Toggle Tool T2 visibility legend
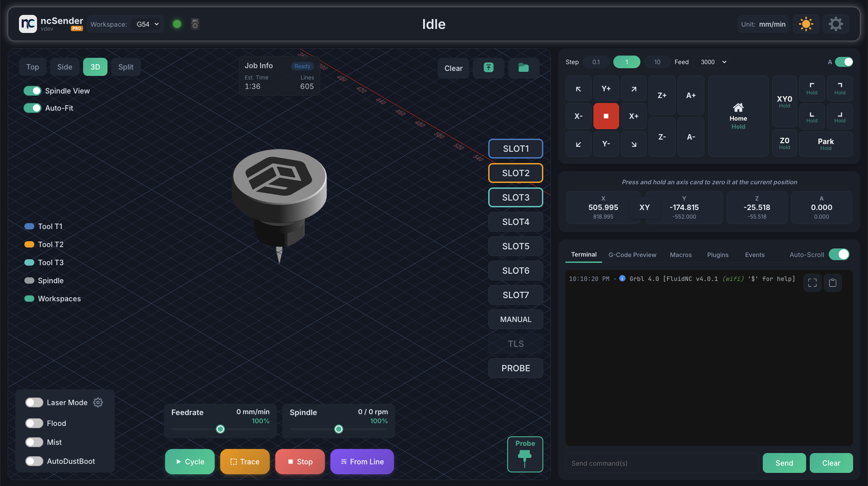 click(x=44, y=244)
